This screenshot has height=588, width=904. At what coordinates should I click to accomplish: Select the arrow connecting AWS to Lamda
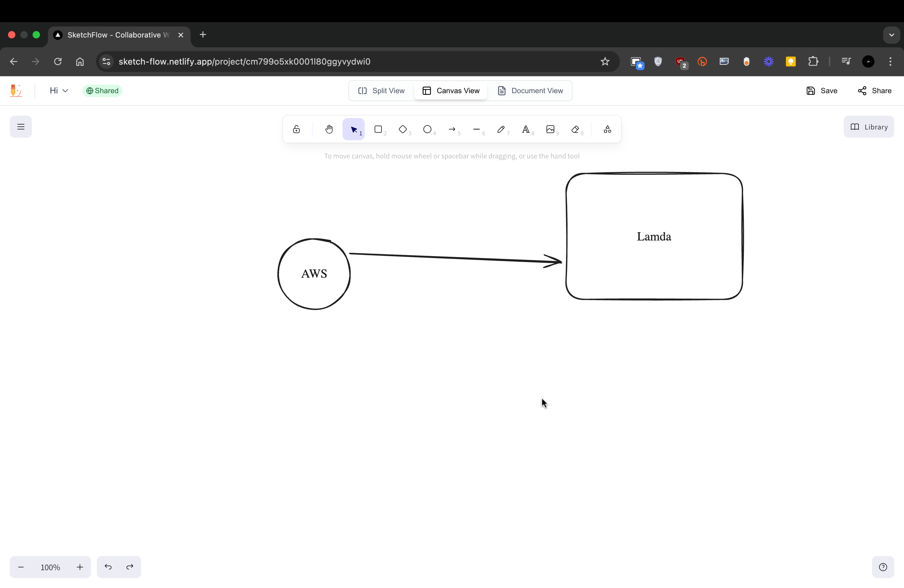(455, 258)
